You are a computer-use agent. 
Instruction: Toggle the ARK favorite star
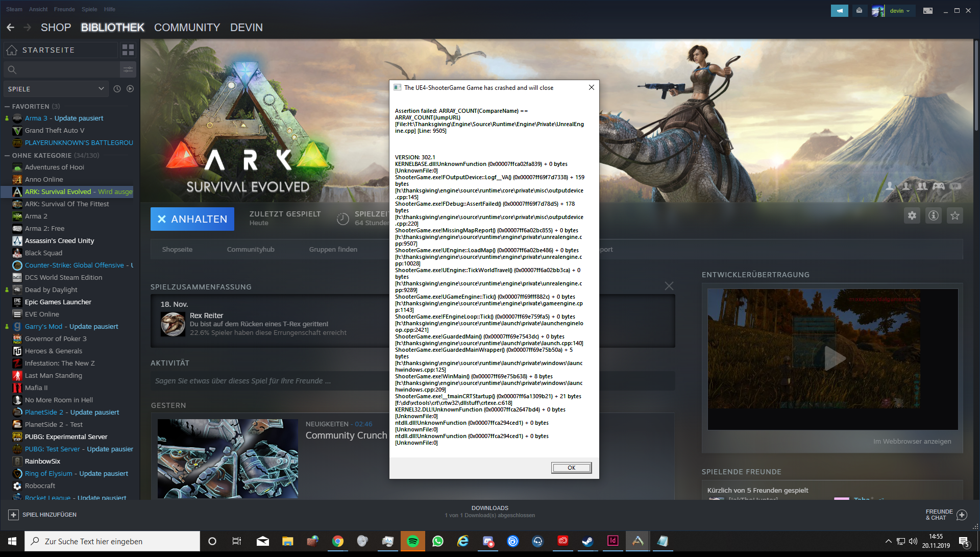click(x=955, y=215)
